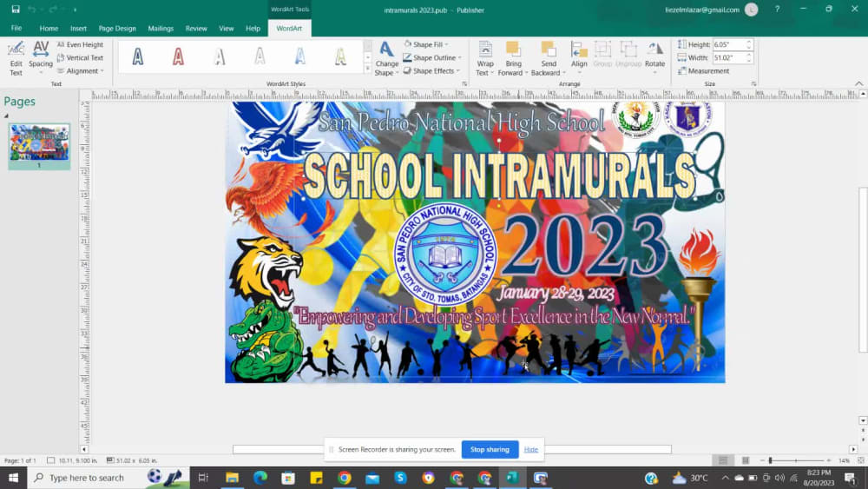The height and width of the screenshot is (489, 868).
Task: Switch to the View tab
Action: (x=226, y=29)
